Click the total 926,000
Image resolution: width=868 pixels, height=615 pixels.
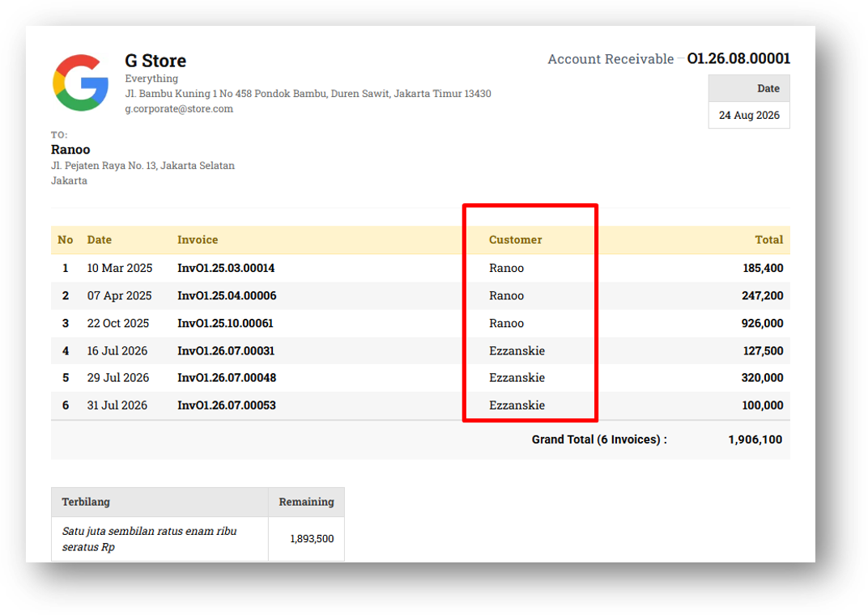762,324
